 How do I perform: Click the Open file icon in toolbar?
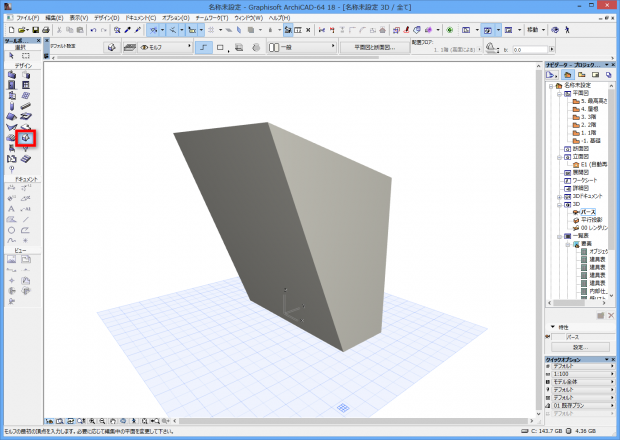(22, 31)
